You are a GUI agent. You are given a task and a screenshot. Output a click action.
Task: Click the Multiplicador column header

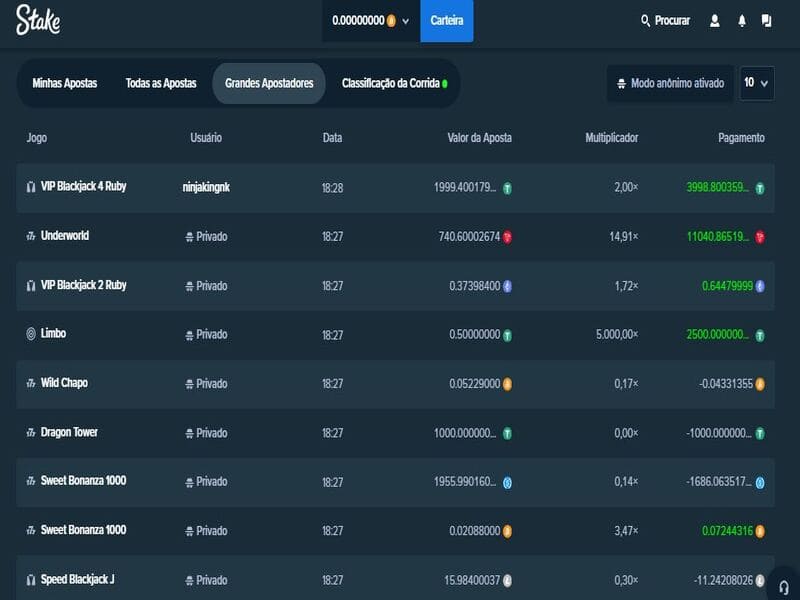(x=612, y=138)
